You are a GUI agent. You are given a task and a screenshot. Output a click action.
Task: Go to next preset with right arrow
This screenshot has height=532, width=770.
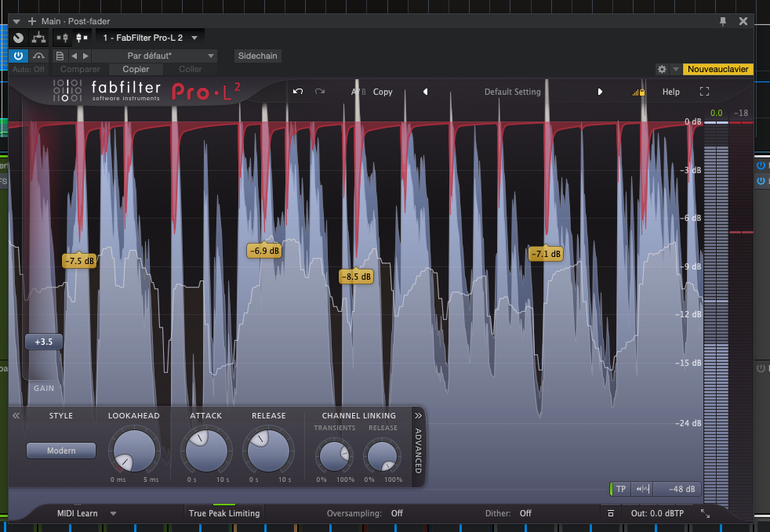[600, 92]
